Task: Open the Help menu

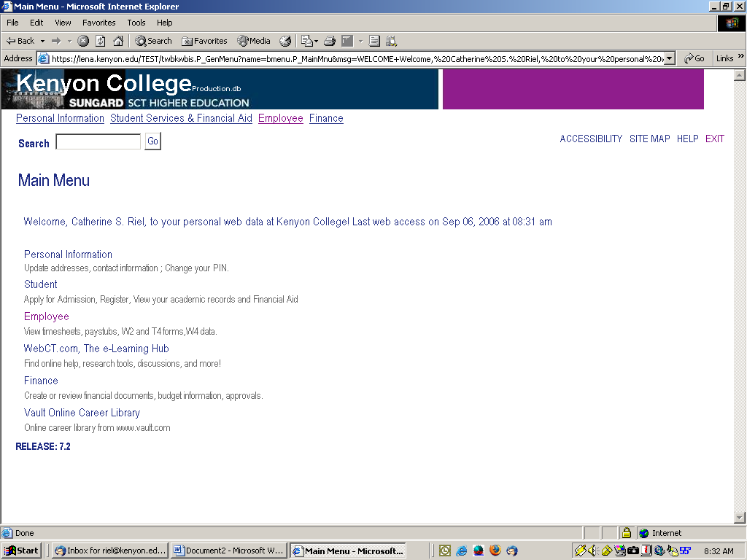Action: coord(164,23)
